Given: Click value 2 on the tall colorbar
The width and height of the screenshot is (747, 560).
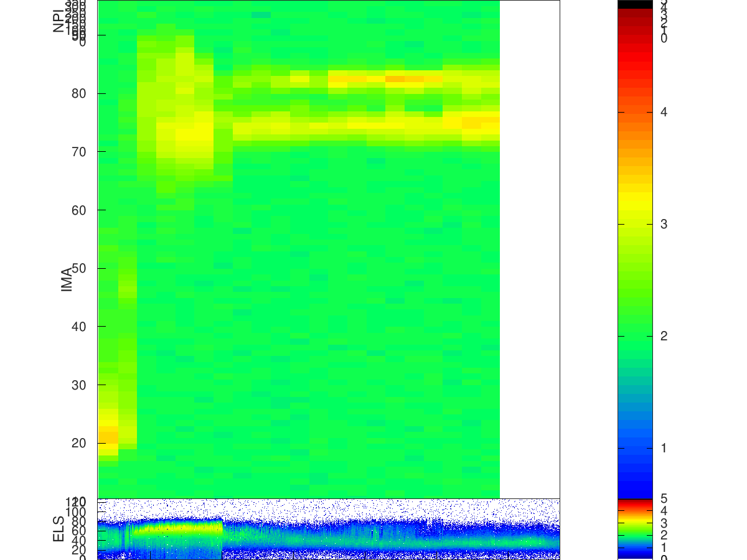Looking at the screenshot, I should click(664, 336).
